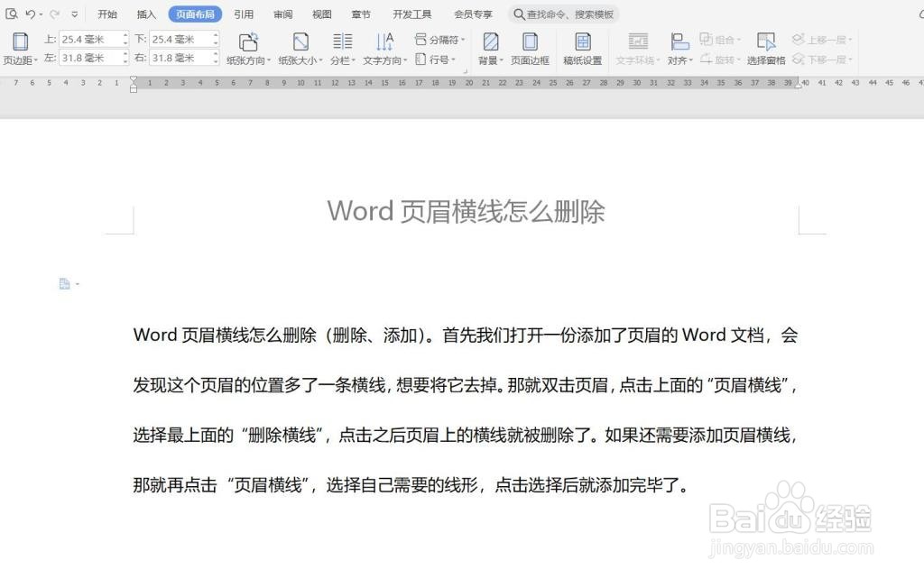Click the 背景 background icon
924x579 pixels.
pos(490,41)
